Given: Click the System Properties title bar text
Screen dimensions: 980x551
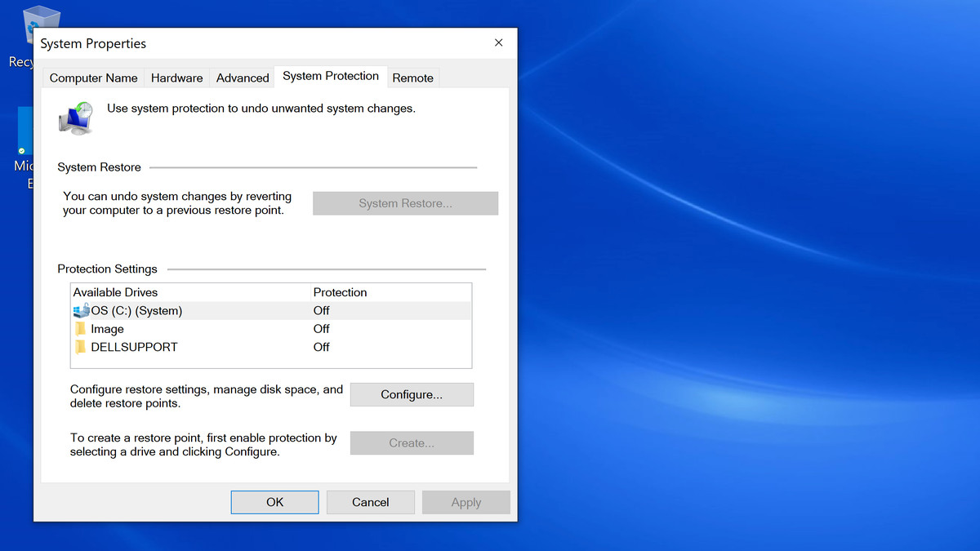Looking at the screenshot, I should point(93,43).
